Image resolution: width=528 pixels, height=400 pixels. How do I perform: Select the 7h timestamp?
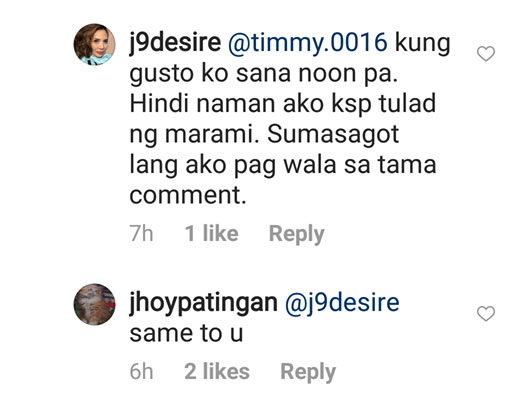pyautogui.click(x=141, y=234)
